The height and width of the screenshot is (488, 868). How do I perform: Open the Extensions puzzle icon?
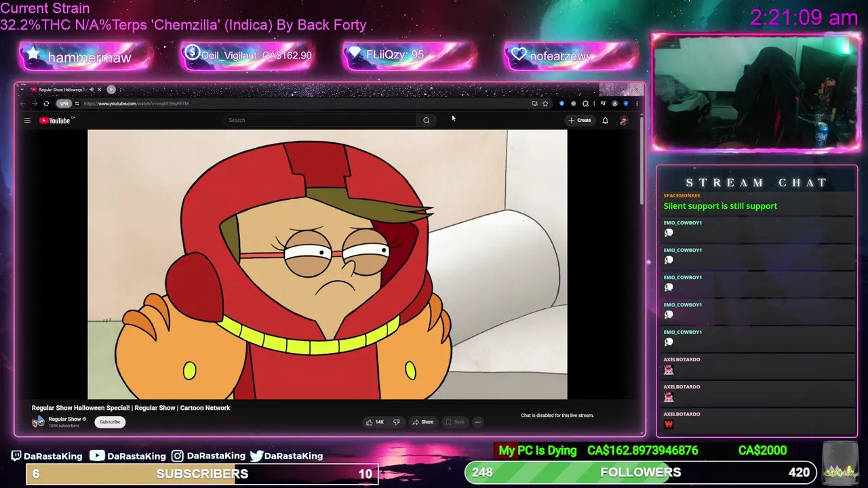click(x=585, y=103)
